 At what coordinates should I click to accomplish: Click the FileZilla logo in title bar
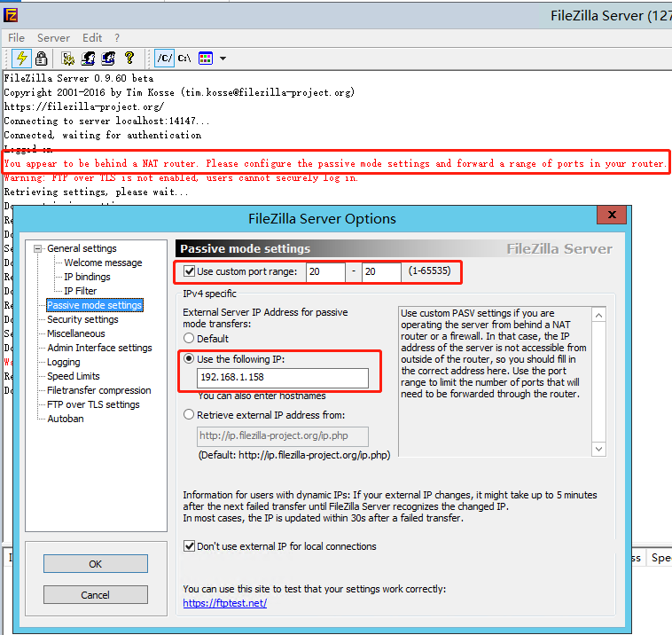11,15
